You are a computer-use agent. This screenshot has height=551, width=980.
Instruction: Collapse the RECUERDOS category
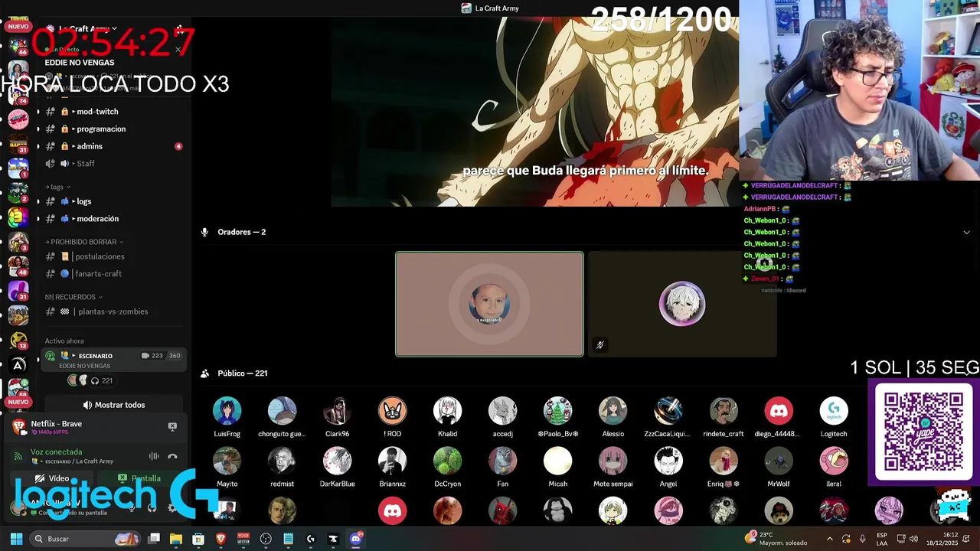click(x=73, y=297)
